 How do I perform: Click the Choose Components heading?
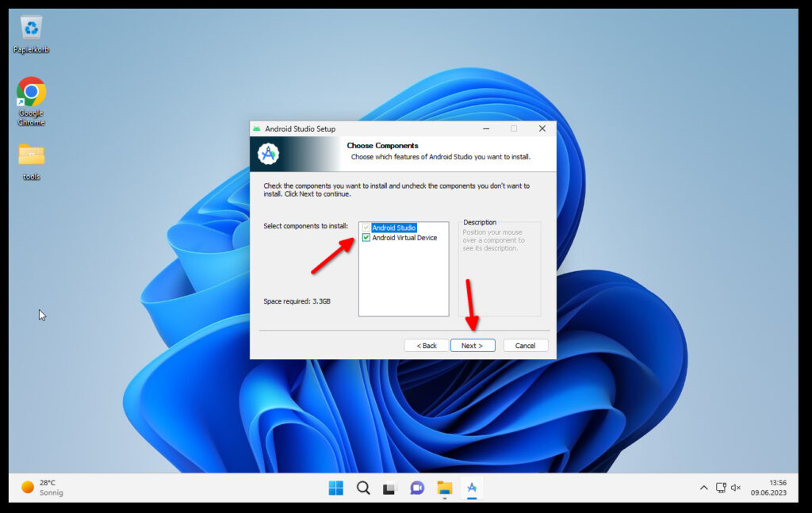(382, 145)
